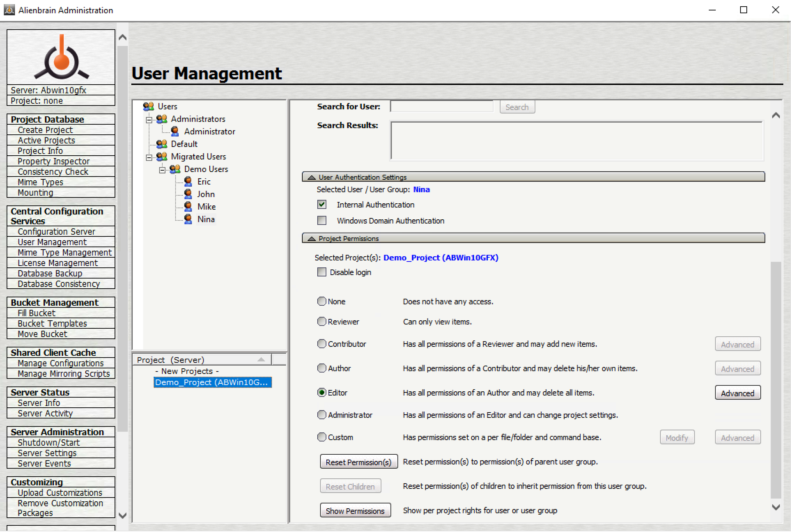Click the Mike user icon

click(188, 207)
